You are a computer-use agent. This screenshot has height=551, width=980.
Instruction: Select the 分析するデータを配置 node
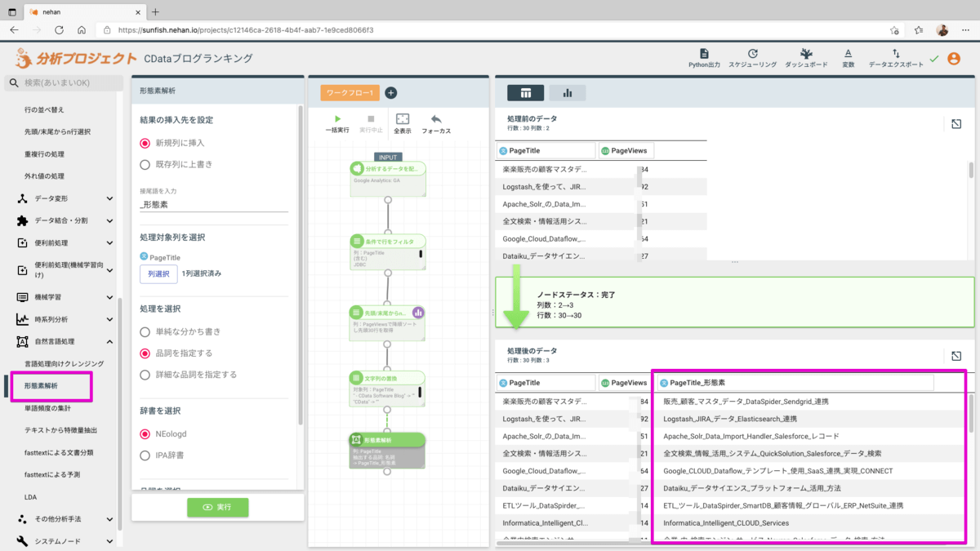pyautogui.click(x=388, y=178)
